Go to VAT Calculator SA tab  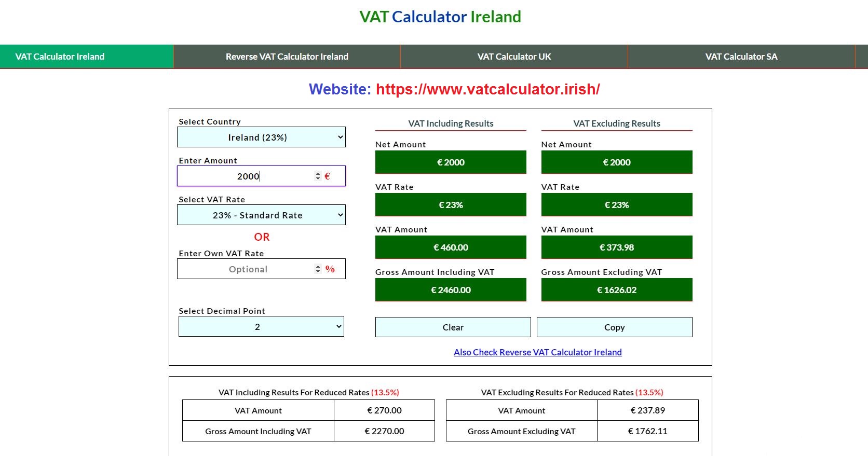pos(741,57)
